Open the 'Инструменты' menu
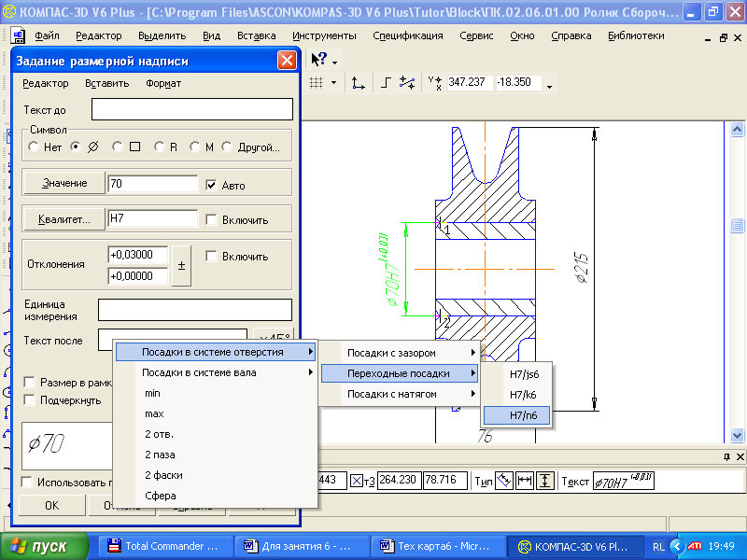This screenshot has height=560, width=747. [324, 35]
